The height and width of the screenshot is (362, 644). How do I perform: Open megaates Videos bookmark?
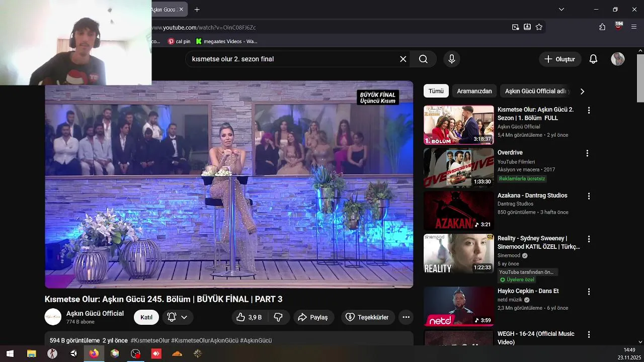(226, 42)
